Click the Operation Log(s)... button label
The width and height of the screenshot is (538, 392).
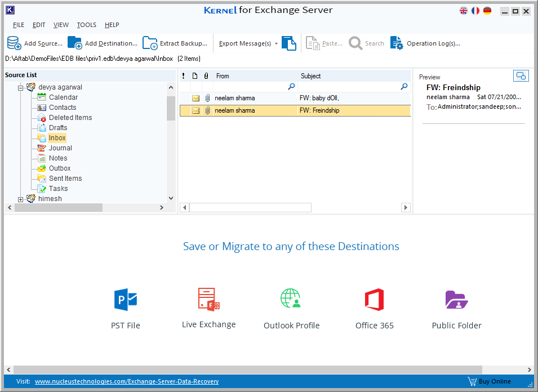[x=433, y=43]
